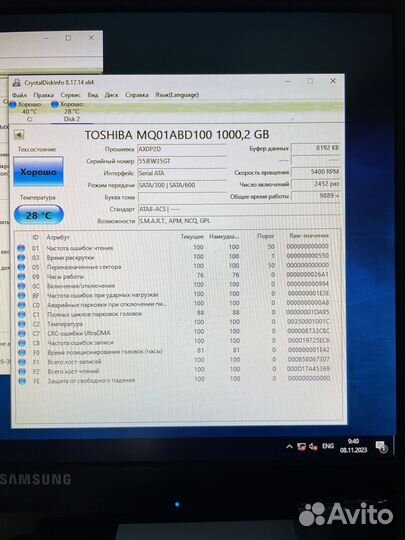This screenshot has height=540, width=405.
Task: Click the Атрибут column header
Action: pos(58,237)
